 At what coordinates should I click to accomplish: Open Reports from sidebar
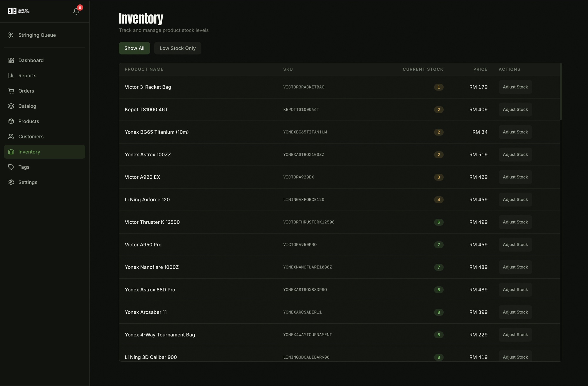[x=44, y=76]
